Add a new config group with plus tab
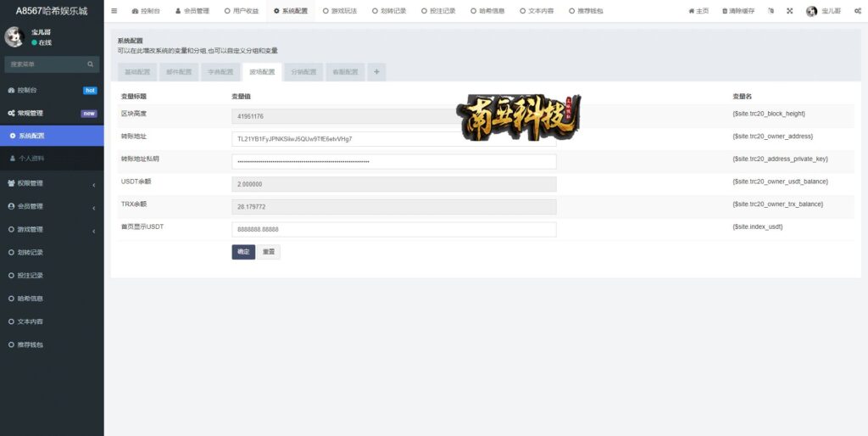This screenshot has width=868, height=436. click(x=376, y=72)
